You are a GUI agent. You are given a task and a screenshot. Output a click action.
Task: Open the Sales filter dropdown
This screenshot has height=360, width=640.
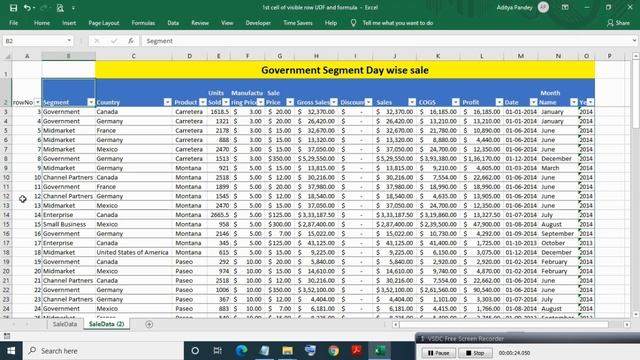click(x=412, y=102)
